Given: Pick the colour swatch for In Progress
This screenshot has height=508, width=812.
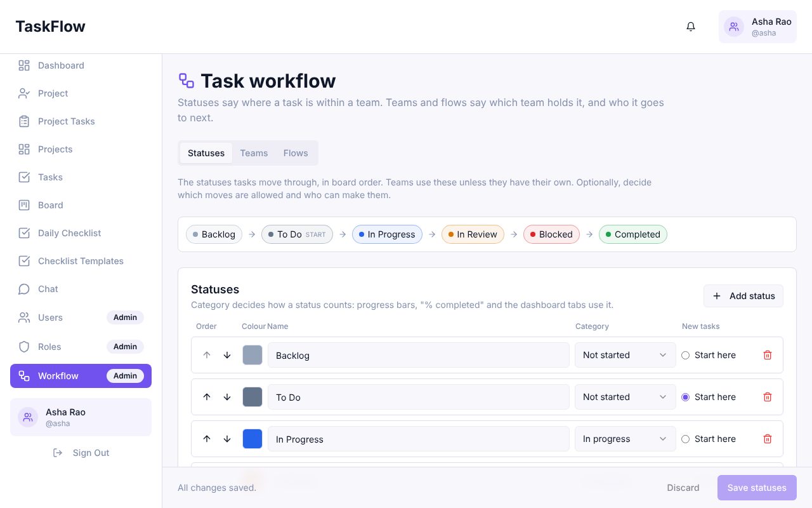Looking at the screenshot, I should 252,439.
